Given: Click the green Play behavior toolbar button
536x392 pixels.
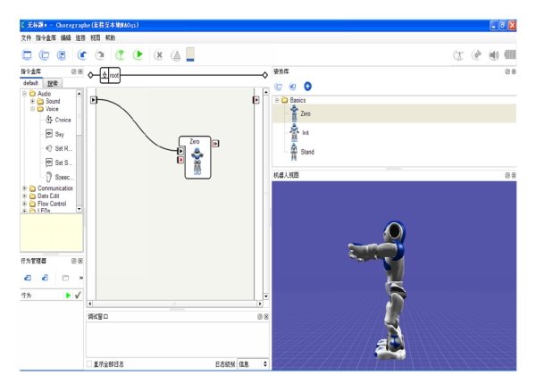Looking at the screenshot, I should 138,54.
